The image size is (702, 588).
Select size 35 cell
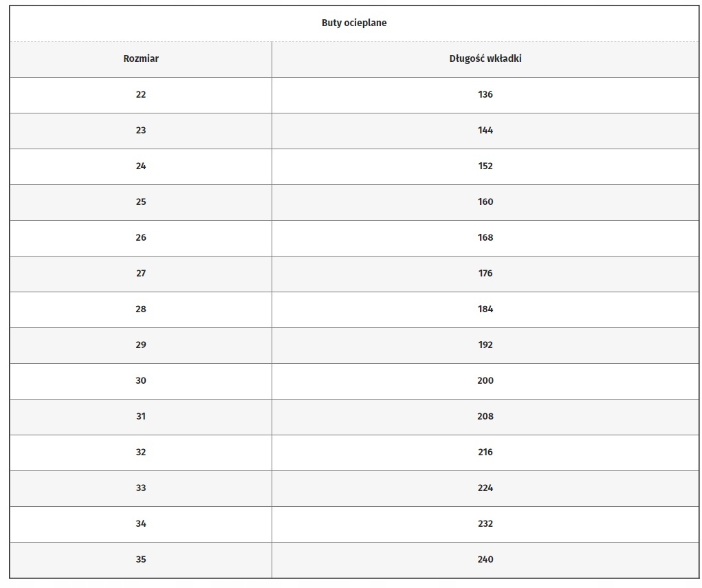(x=141, y=559)
